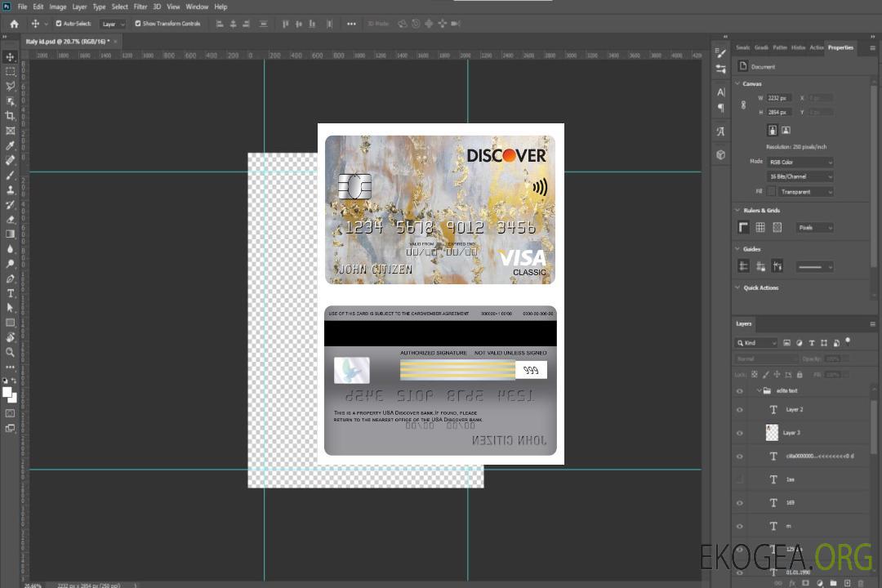The width and height of the screenshot is (882, 588).
Task: Open the ruler units Pixels dropdown
Action: click(815, 228)
